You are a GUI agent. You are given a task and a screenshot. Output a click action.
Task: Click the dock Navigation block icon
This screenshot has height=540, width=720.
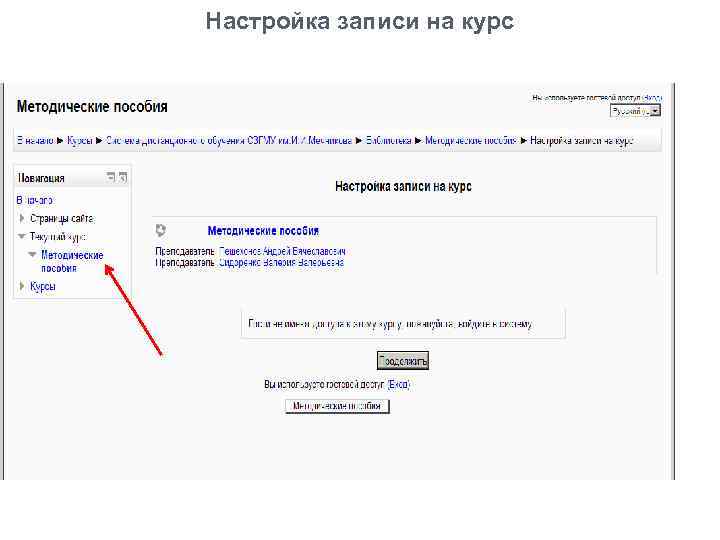tap(123, 177)
